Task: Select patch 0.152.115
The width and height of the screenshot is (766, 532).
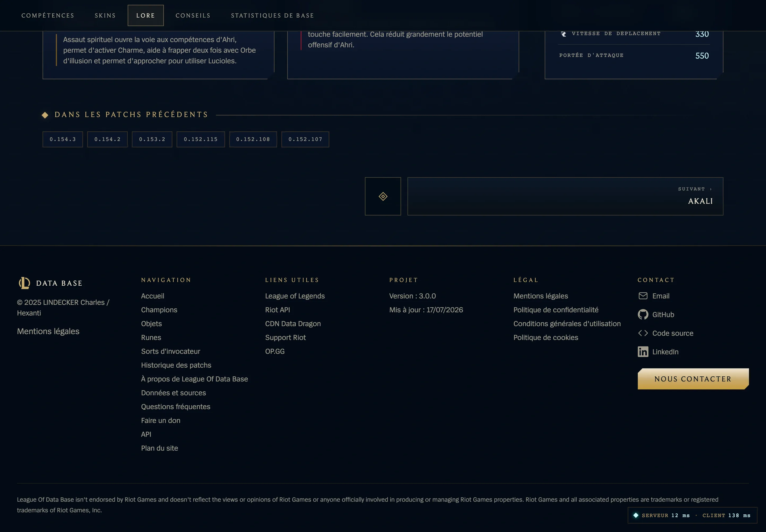Action: click(x=201, y=139)
